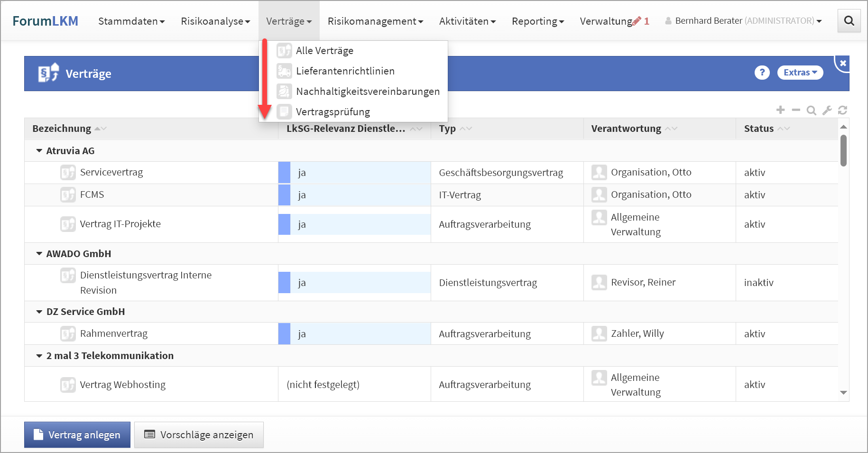
Task: Open the Bernhard Berater user menu
Action: pyautogui.click(x=744, y=21)
